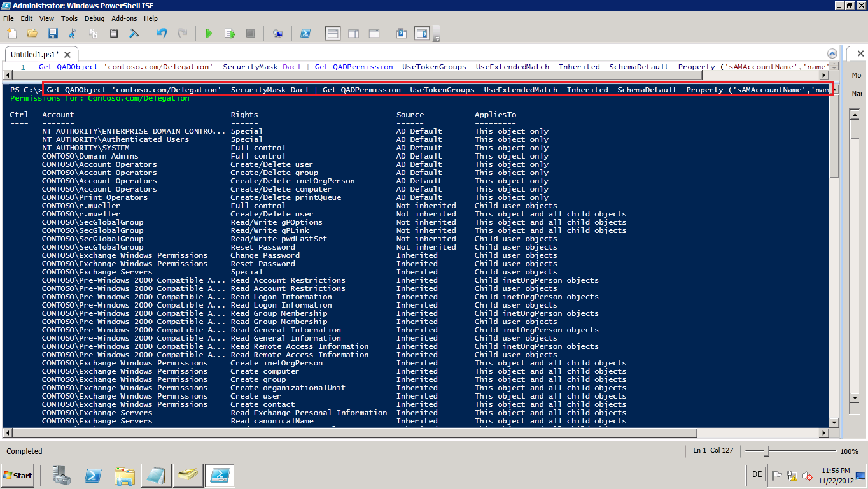Open the Tools menu

point(69,18)
